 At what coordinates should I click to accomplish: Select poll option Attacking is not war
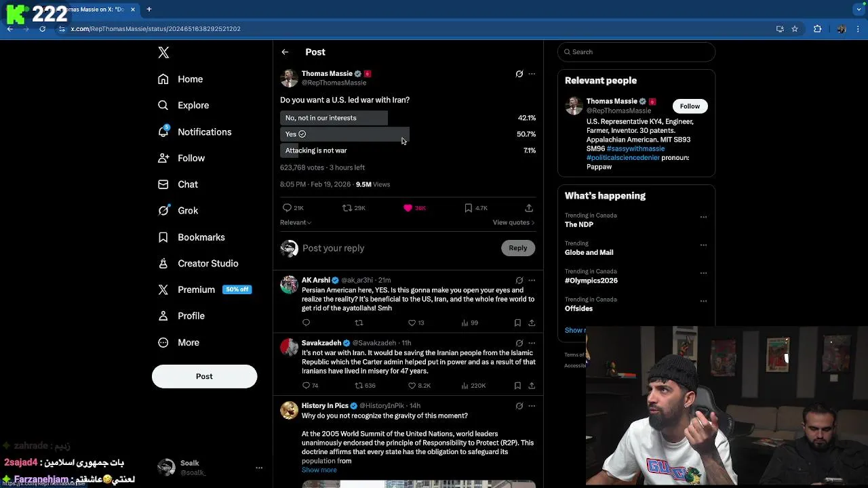tap(408, 150)
